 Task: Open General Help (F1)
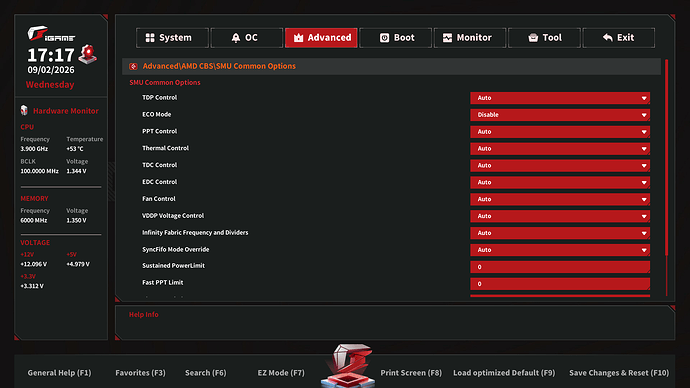point(59,373)
